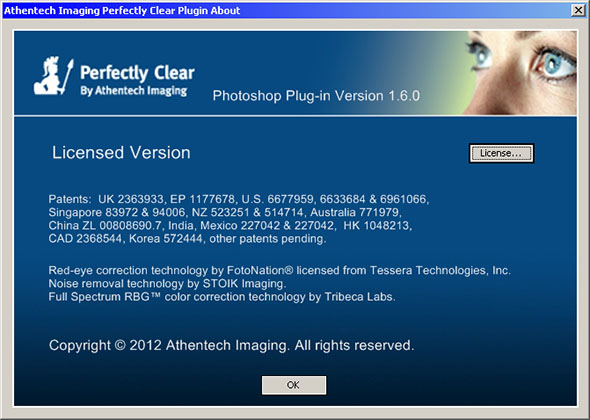Image resolution: width=590 pixels, height=420 pixels.
Task: Click the 'Full Spectrum RBG' color correction line
Action: coord(222,297)
